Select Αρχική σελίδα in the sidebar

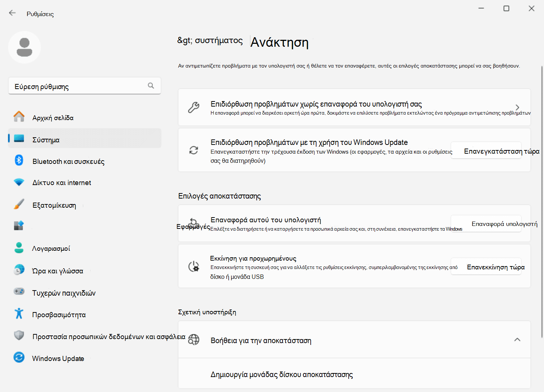(x=53, y=118)
